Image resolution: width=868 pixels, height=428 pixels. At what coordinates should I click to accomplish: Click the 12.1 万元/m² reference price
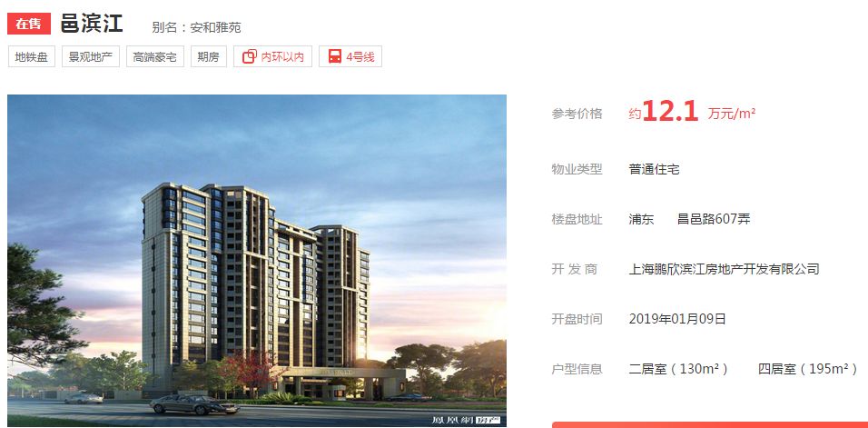692,113
